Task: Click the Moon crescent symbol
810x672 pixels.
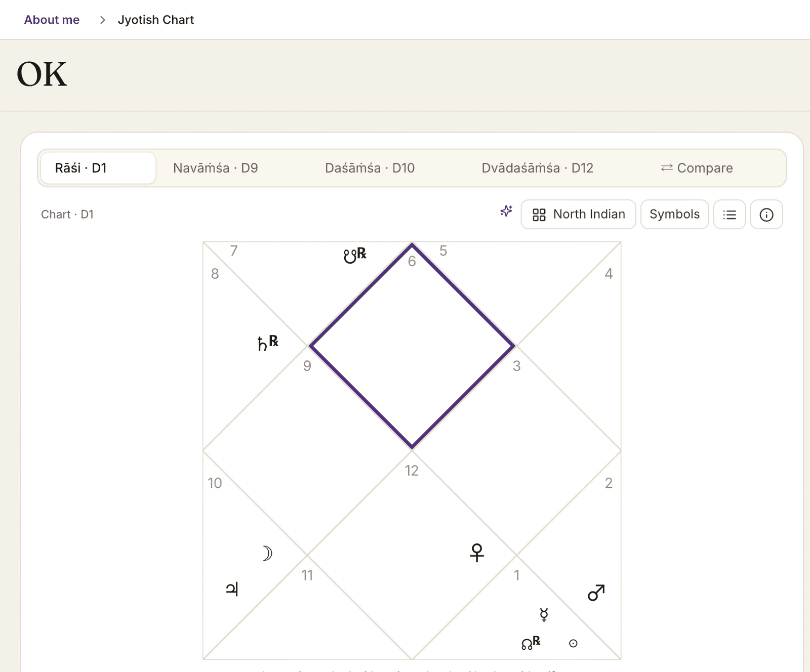Action: click(x=267, y=554)
